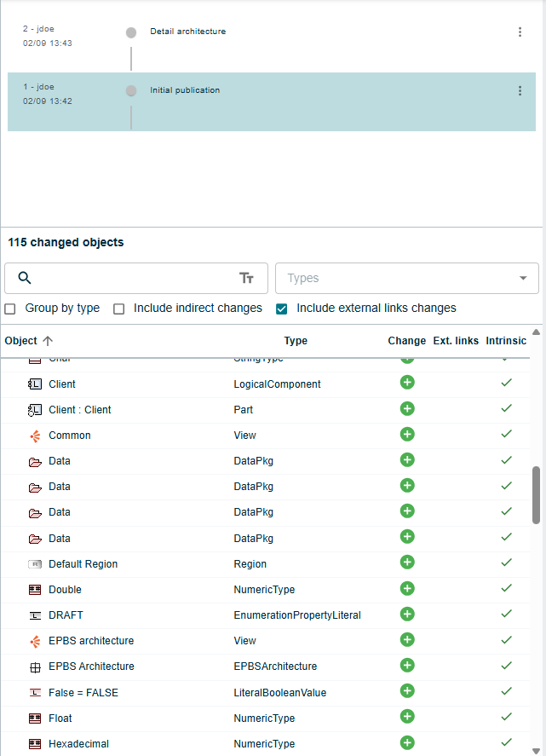
Task: Click the table vertical scrollbar thumb
Action: click(x=536, y=494)
